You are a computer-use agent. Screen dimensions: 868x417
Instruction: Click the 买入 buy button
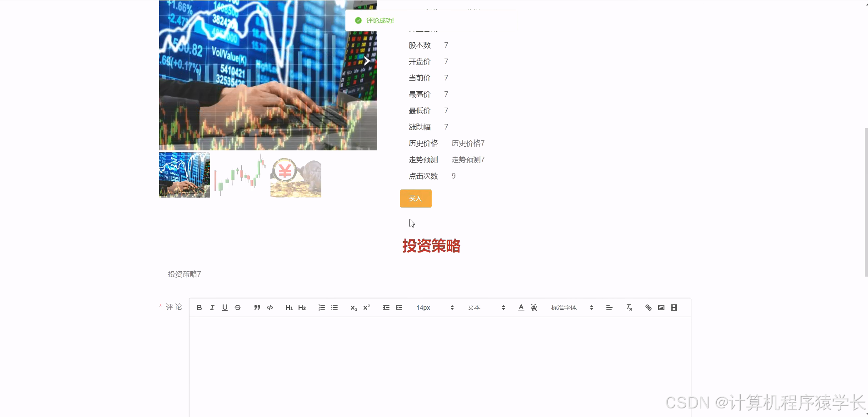tap(415, 199)
